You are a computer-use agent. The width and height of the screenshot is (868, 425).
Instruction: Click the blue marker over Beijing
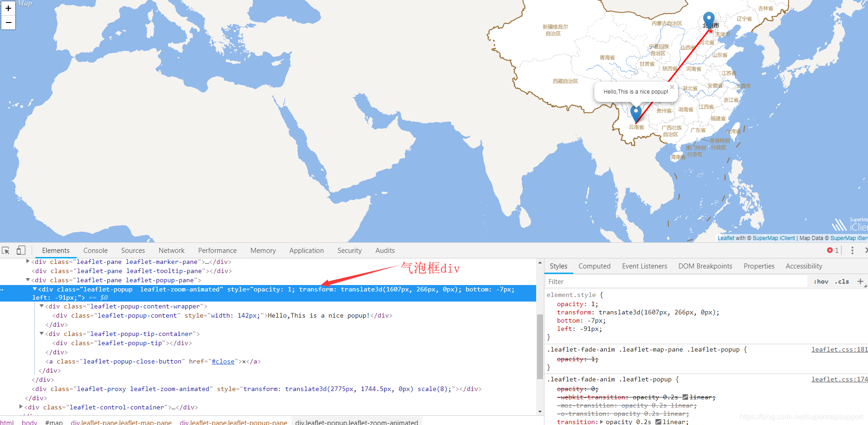tap(709, 21)
